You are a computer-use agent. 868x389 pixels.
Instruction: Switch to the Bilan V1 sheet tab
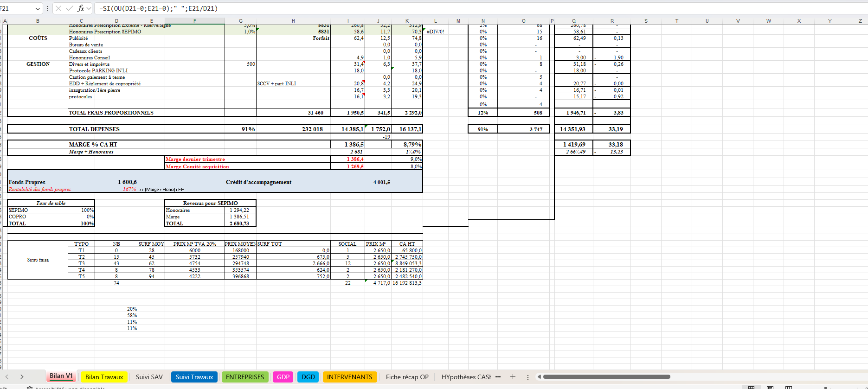(61, 376)
